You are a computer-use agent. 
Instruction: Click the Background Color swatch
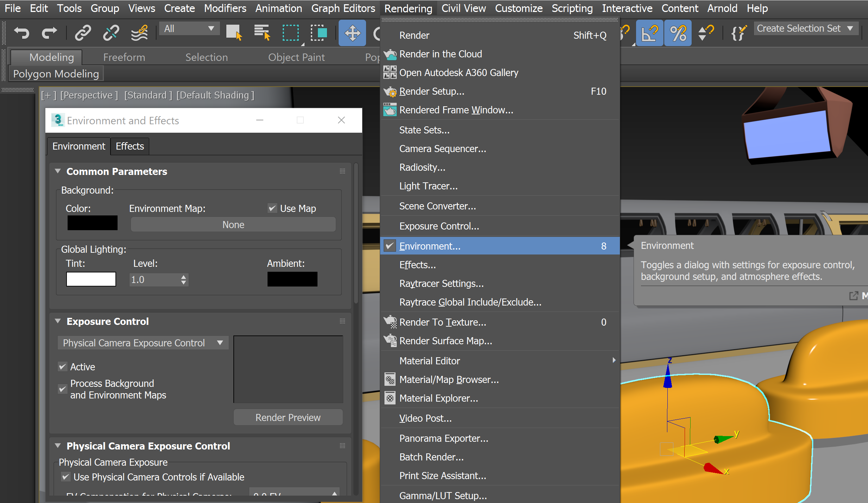92,225
